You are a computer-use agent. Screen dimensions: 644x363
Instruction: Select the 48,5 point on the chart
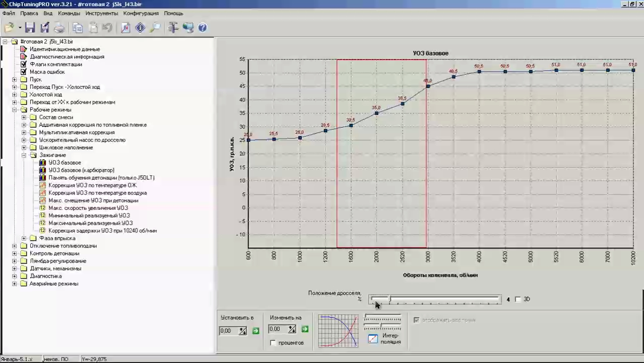(454, 77)
